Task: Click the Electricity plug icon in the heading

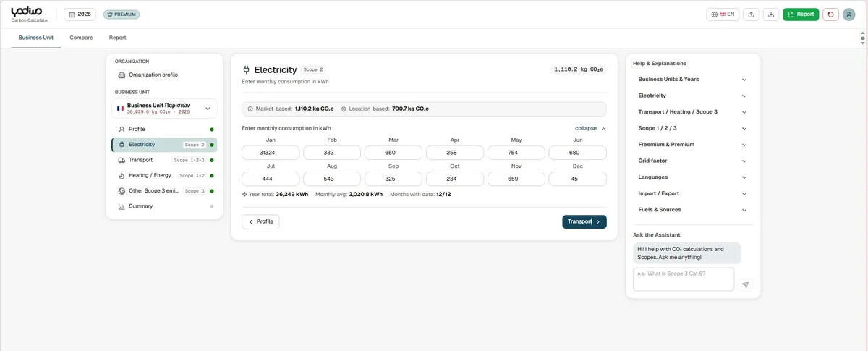Action: pos(246,70)
